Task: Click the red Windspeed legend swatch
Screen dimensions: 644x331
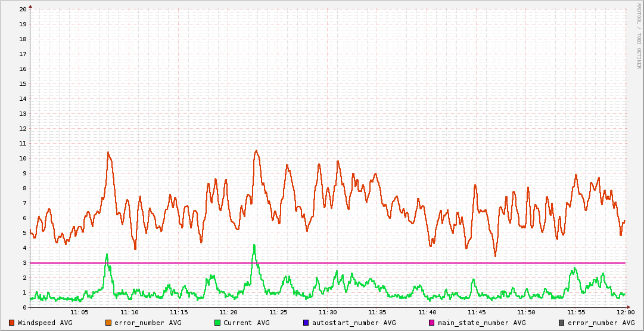Action: pos(12,323)
